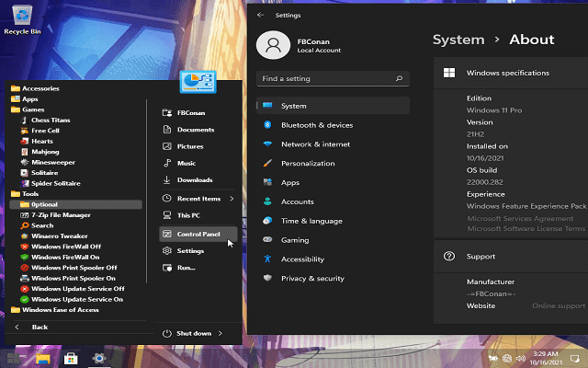Select System in settings sidebar
This screenshot has width=588, height=368.
pos(333,106)
